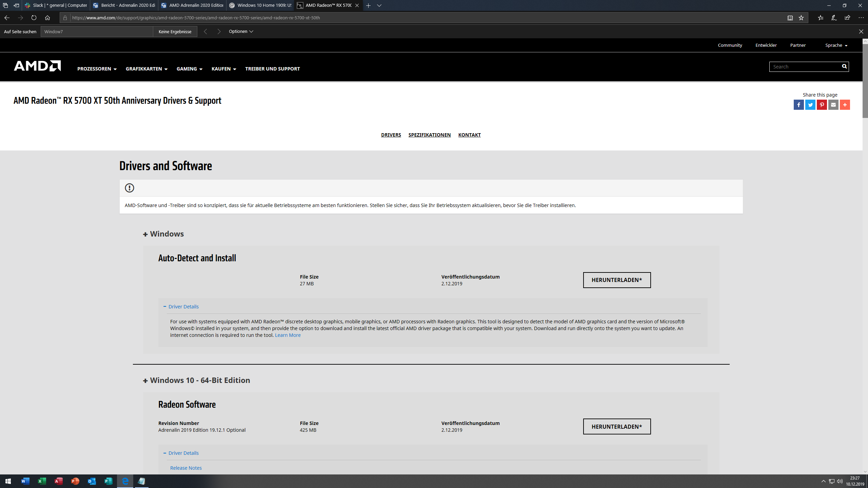Switch to Windows 10 Home 1909 tab

click(x=260, y=5)
